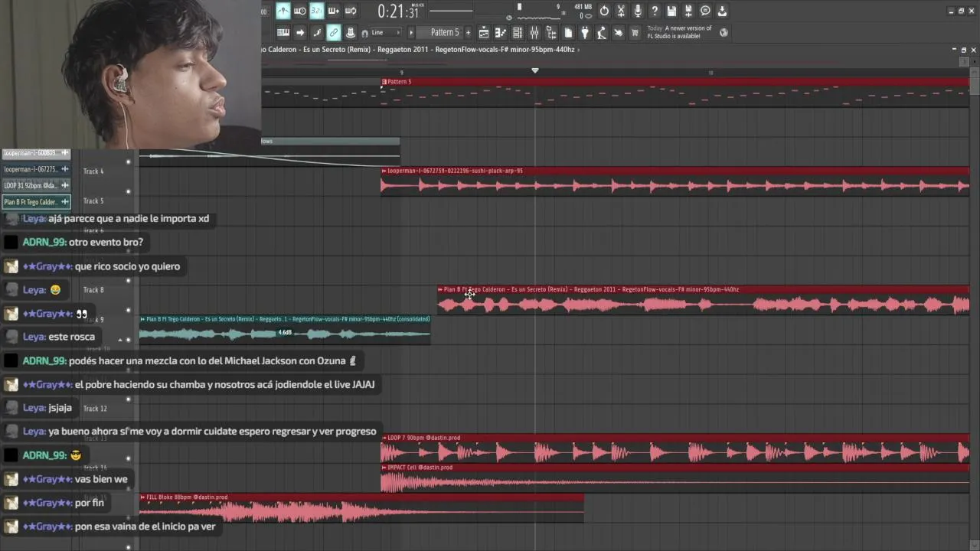Save project with floppy disk icon
Viewport: 980px width, 551px height.
coord(671,11)
